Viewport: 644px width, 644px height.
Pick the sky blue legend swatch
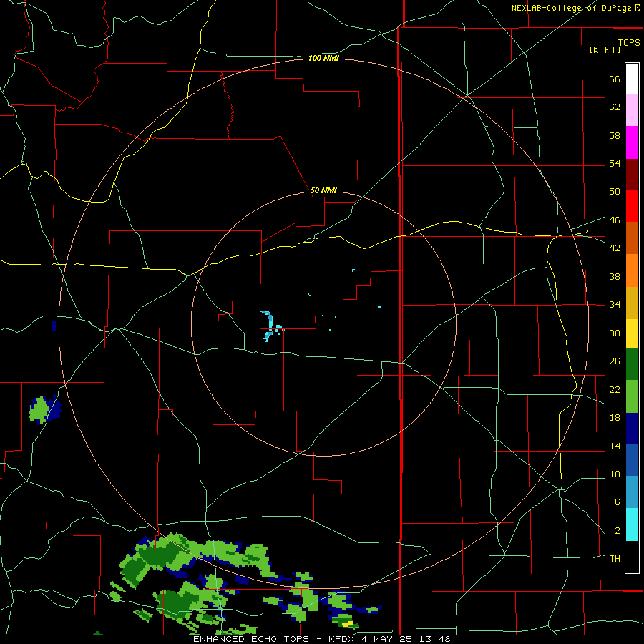(632, 492)
